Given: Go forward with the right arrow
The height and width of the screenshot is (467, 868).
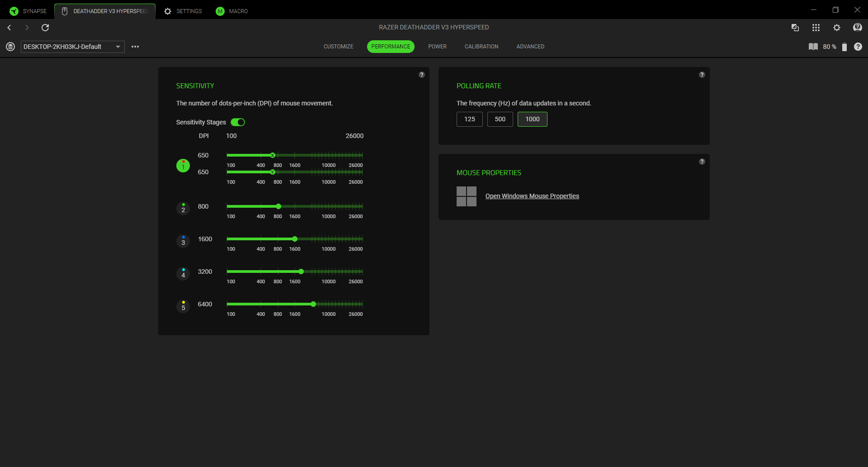Looking at the screenshot, I should (x=27, y=28).
